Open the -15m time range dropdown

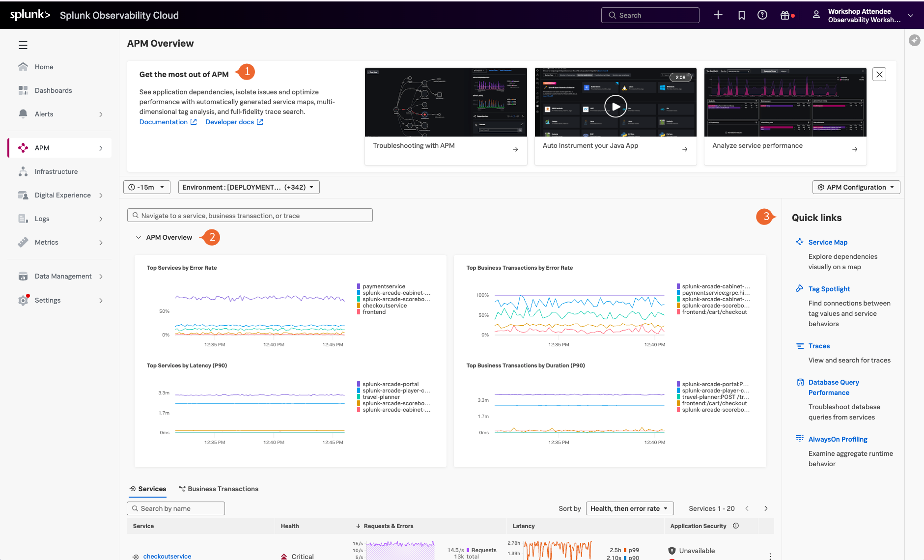(x=147, y=187)
